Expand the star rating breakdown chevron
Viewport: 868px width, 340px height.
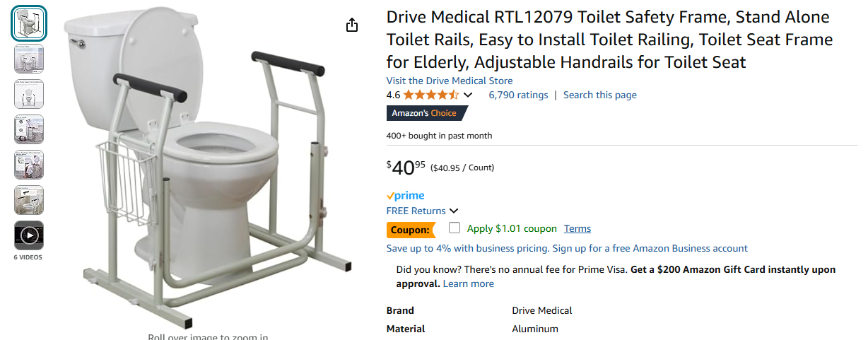(467, 95)
